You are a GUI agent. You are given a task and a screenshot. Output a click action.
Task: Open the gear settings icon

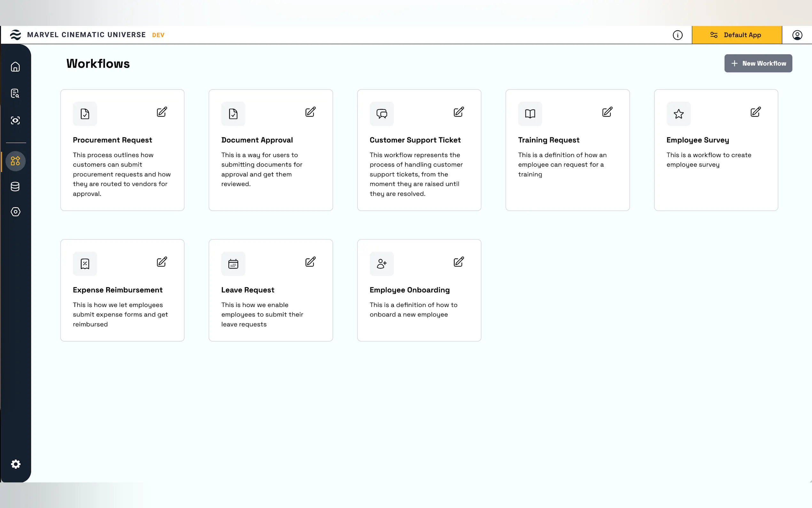tap(15, 464)
